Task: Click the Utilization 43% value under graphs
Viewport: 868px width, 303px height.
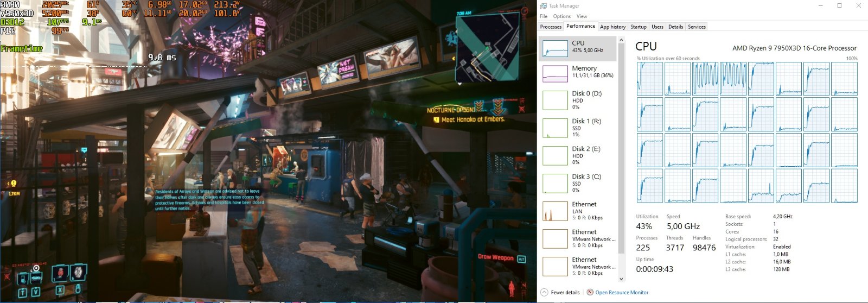Action: point(644,226)
